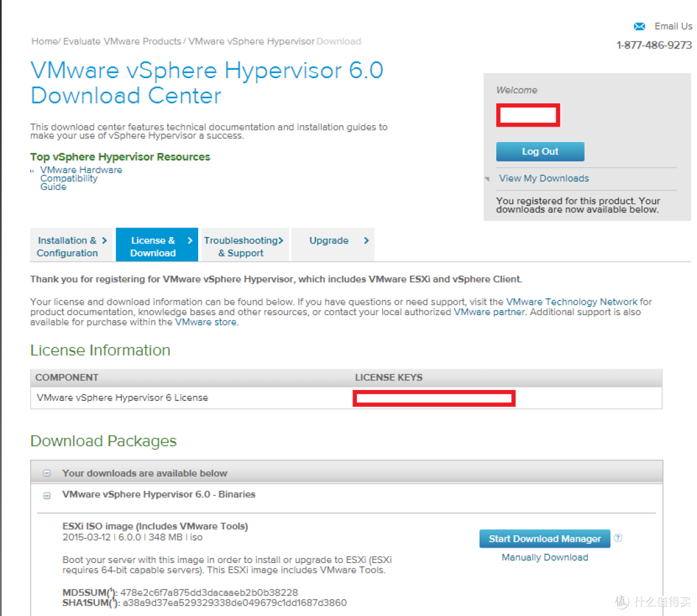Select the MD5SUM checksum value
697x616 pixels.
tap(209, 593)
